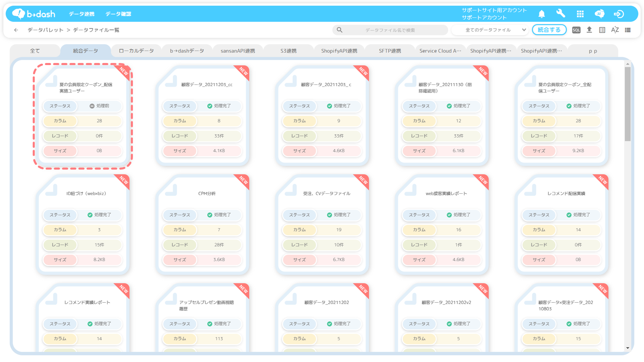This screenshot has height=362, width=644.
Task: Select the sansanAPI連携 tab
Action: pos(238,51)
